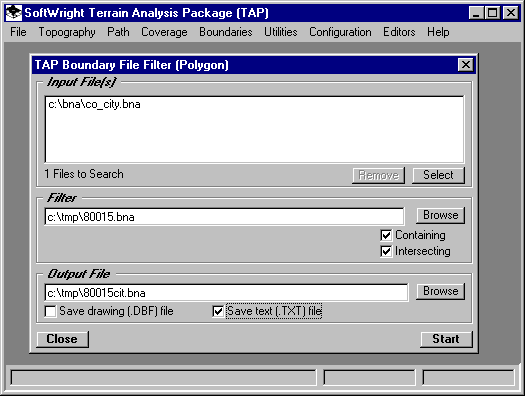Click the Input File(s) list box
Screen dimensions: 525x396
254,130
